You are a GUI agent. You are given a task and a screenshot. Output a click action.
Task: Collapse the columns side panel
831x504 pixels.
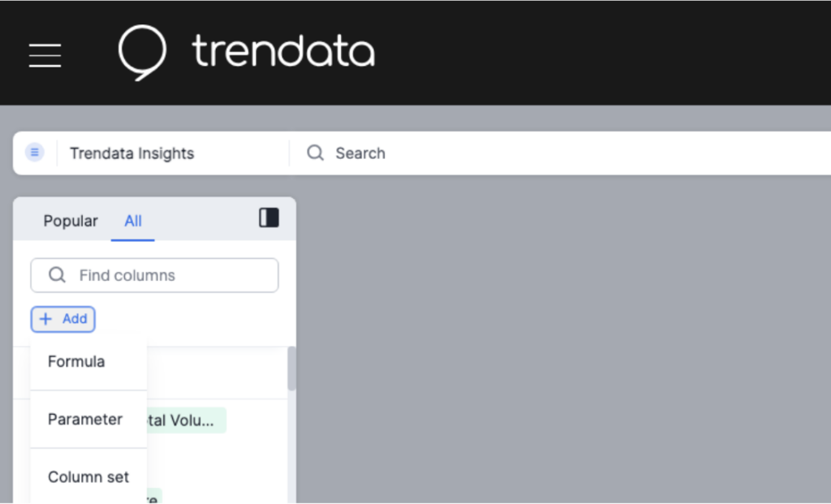coord(269,218)
